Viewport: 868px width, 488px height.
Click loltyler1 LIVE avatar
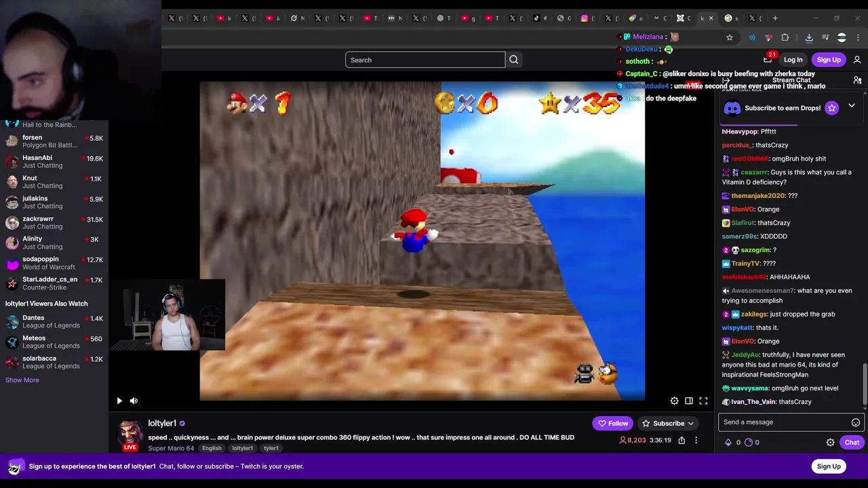tap(130, 434)
